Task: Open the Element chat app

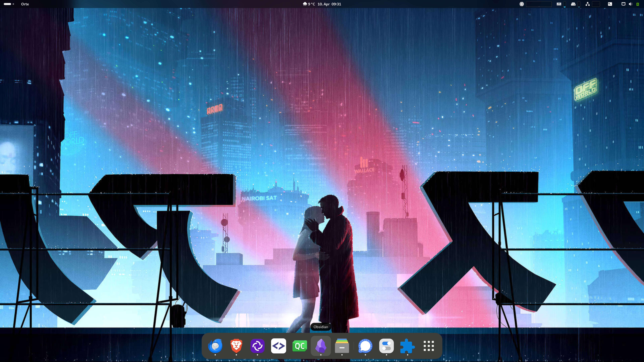Action: coord(257,346)
